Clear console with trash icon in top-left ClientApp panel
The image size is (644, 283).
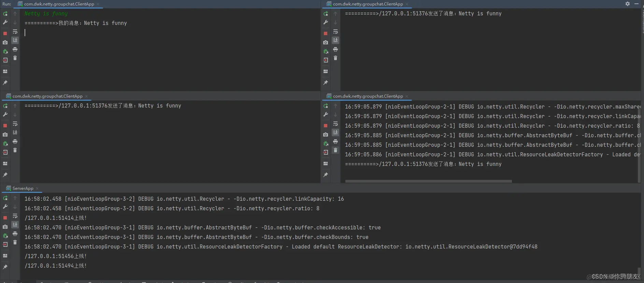click(15, 58)
